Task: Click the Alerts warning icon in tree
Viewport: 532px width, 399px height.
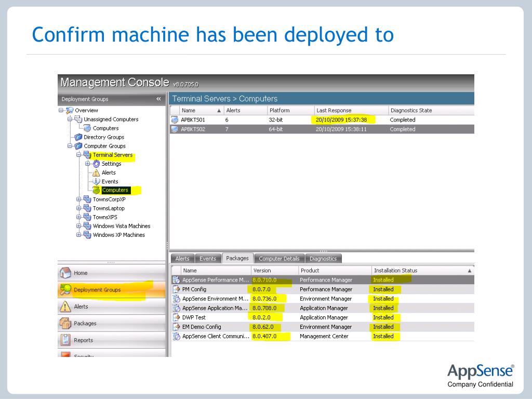Action: point(96,172)
